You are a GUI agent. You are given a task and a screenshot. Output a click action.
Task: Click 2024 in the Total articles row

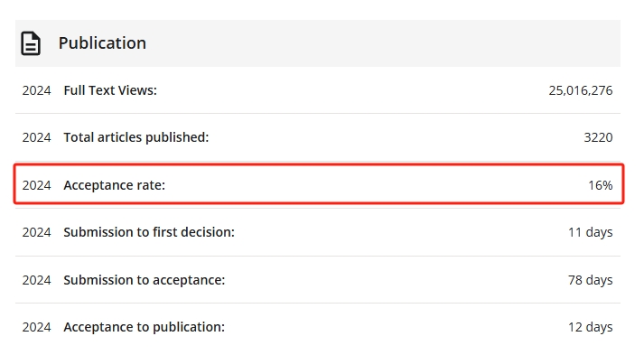[36, 137]
